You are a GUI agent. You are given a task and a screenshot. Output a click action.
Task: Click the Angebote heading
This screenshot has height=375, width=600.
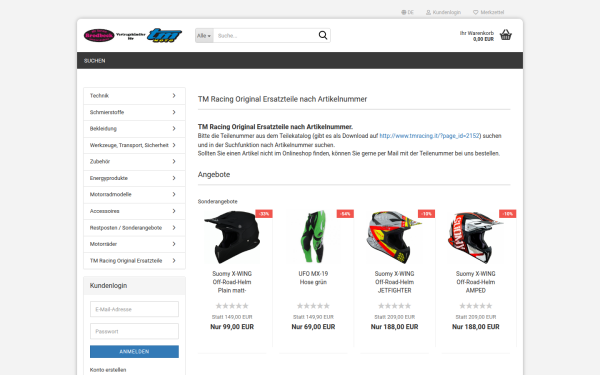click(x=214, y=174)
